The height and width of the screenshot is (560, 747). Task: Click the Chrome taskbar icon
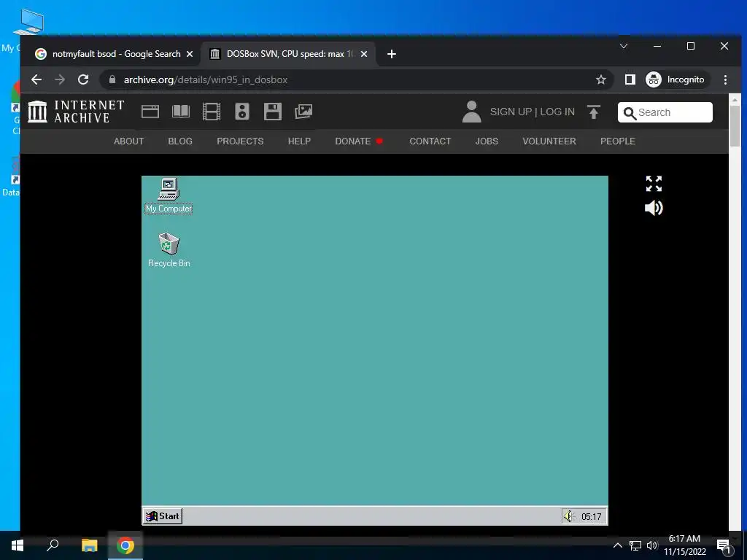pyautogui.click(x=125, y=545)
